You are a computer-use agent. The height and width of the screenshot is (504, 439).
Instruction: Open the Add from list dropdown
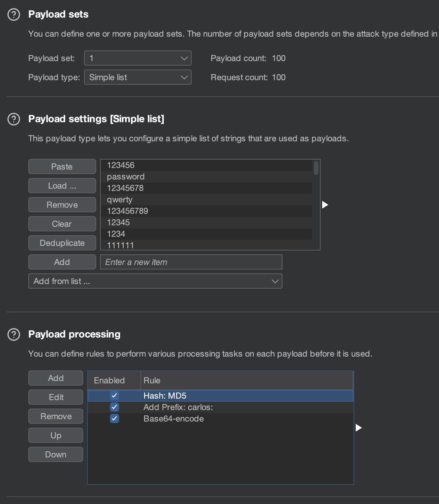[x=155, y=281]
